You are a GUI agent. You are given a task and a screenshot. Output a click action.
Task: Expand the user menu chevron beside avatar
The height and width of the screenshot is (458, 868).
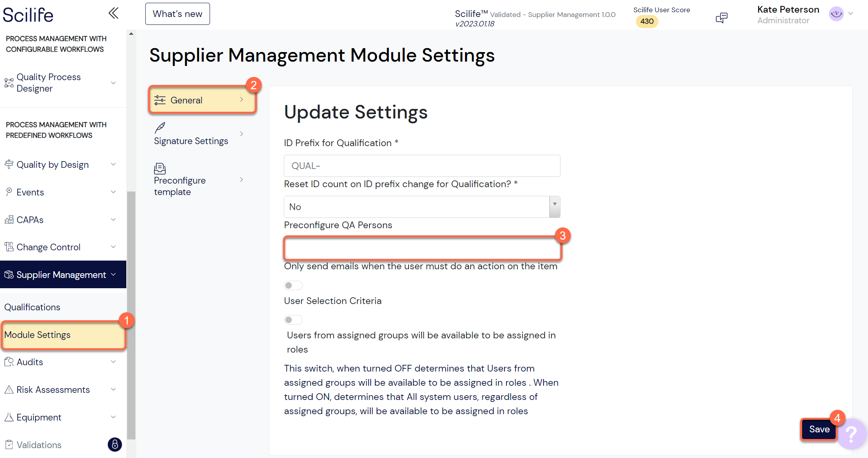[x=851, y=13]
